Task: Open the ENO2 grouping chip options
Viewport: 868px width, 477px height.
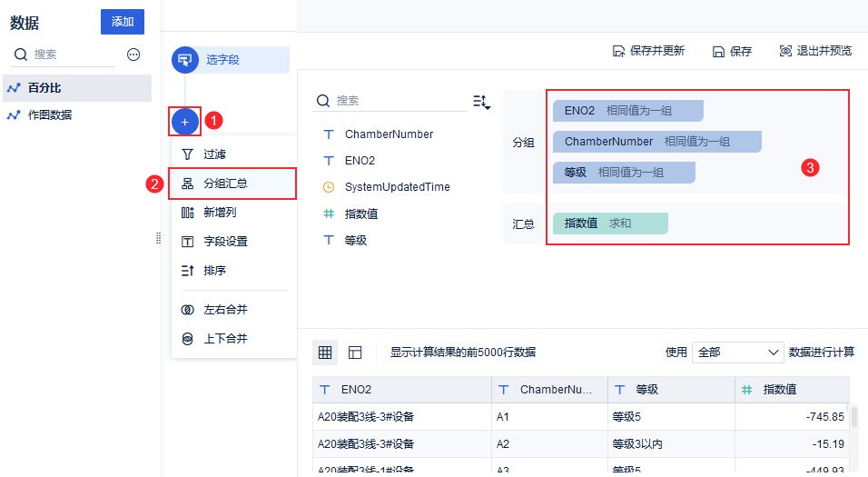Action: point(627,111)
